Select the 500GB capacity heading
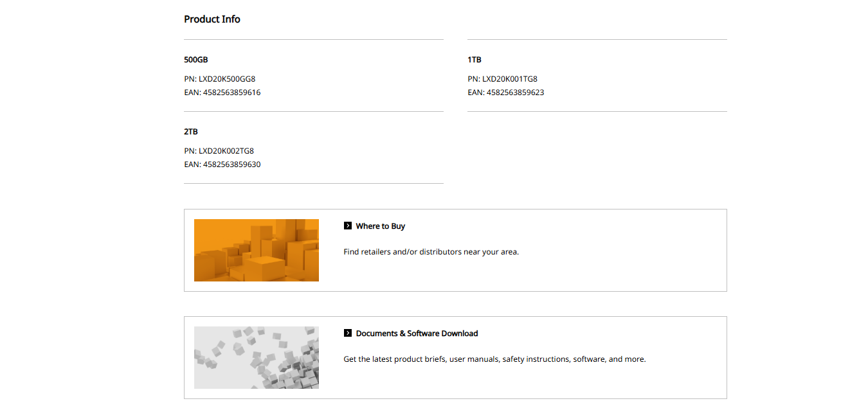The height and width of the screenshot is (401, 868). tap(196, 60)
